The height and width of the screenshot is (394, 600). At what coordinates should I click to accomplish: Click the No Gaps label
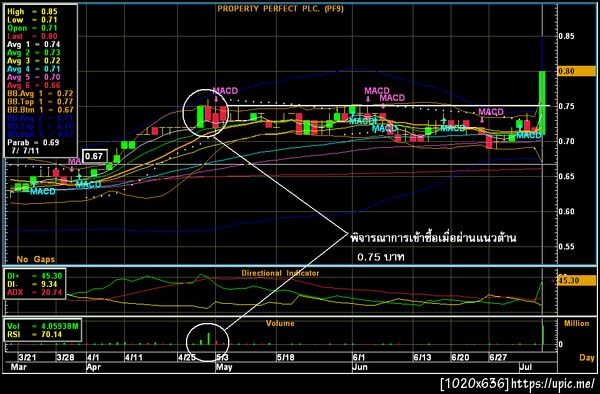pyautogui.click(x=36, y=259)
